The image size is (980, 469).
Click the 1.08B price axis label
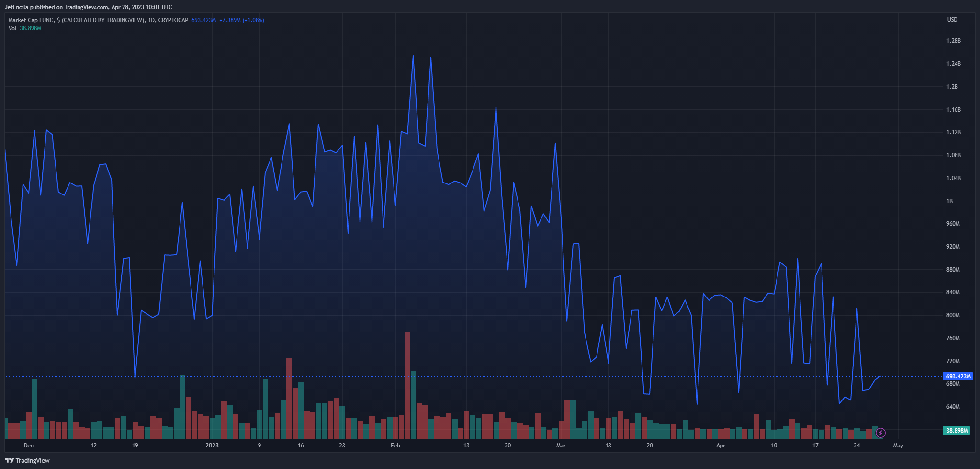coord(954,155)
